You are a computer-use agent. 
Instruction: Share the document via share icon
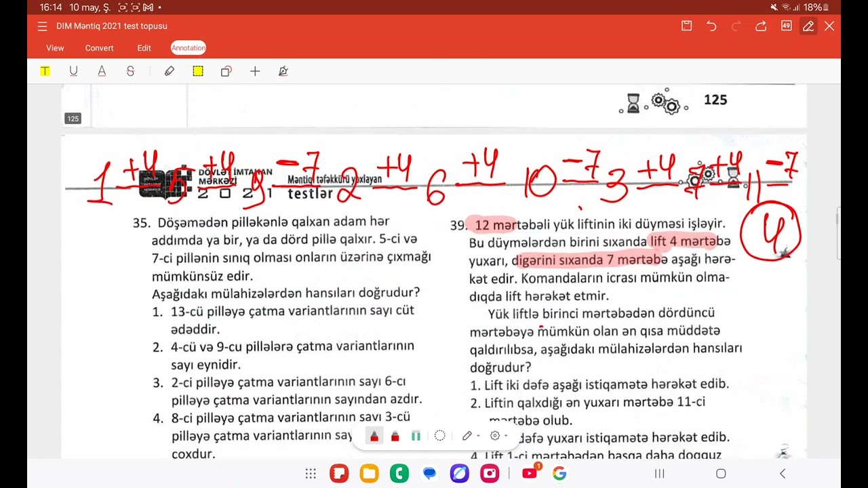761,26
